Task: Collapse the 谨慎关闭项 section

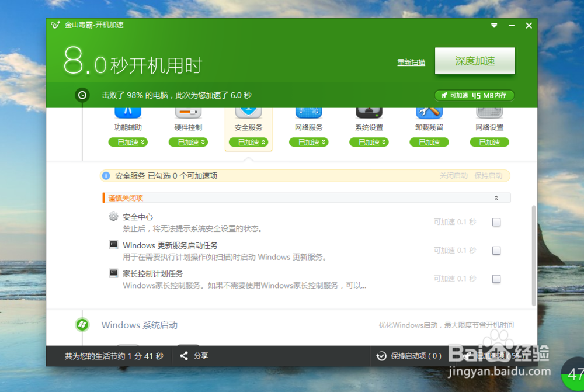Action: click(x=496, y=198)
